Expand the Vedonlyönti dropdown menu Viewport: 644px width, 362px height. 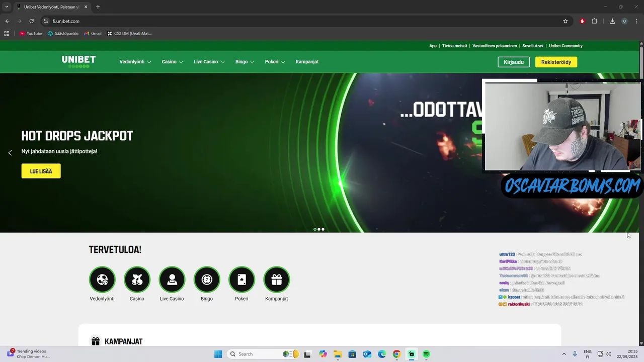pyautogui.click(x=135, y=62)
